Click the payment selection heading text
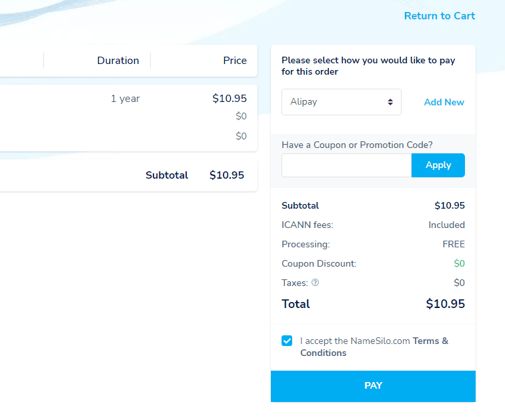 pos(368,65)
